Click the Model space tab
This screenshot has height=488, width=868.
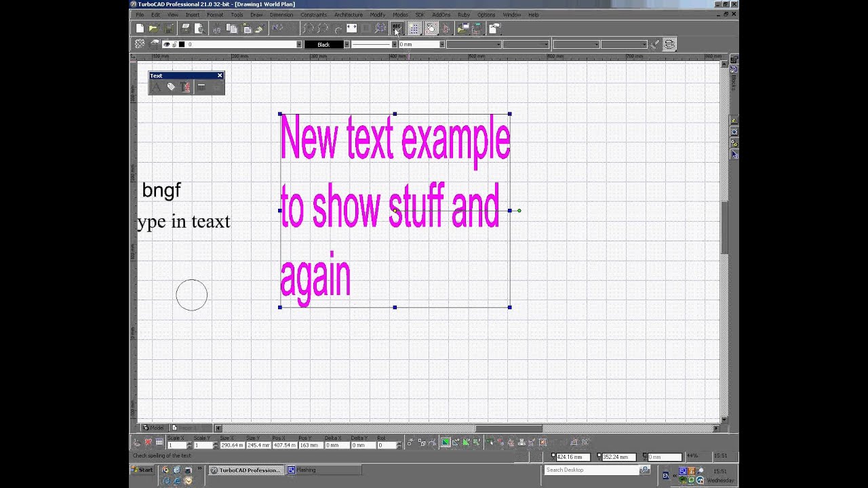154,428
